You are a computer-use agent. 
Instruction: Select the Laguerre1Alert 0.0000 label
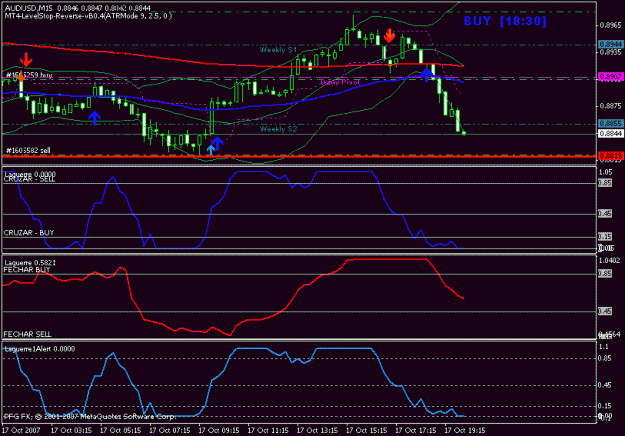point(39,349)
